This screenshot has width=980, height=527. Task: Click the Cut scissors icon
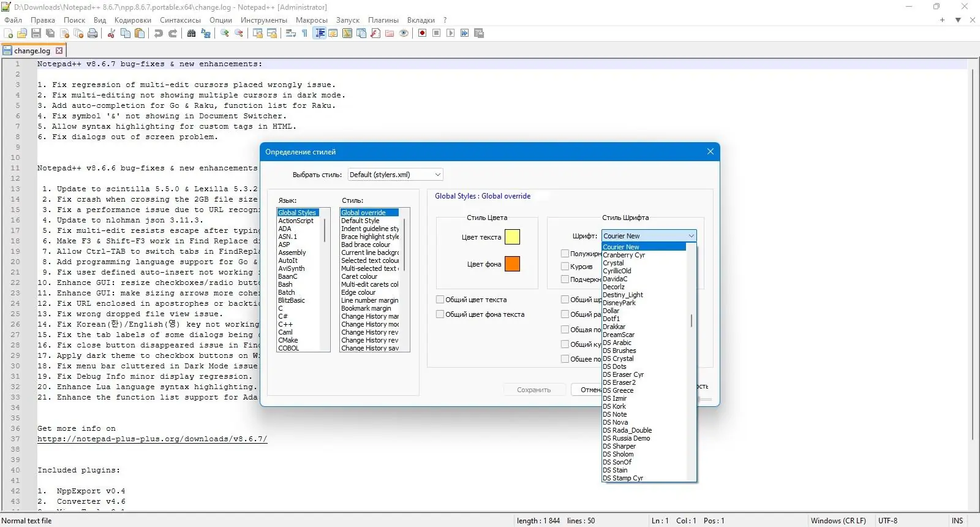[x=111, y=33]
